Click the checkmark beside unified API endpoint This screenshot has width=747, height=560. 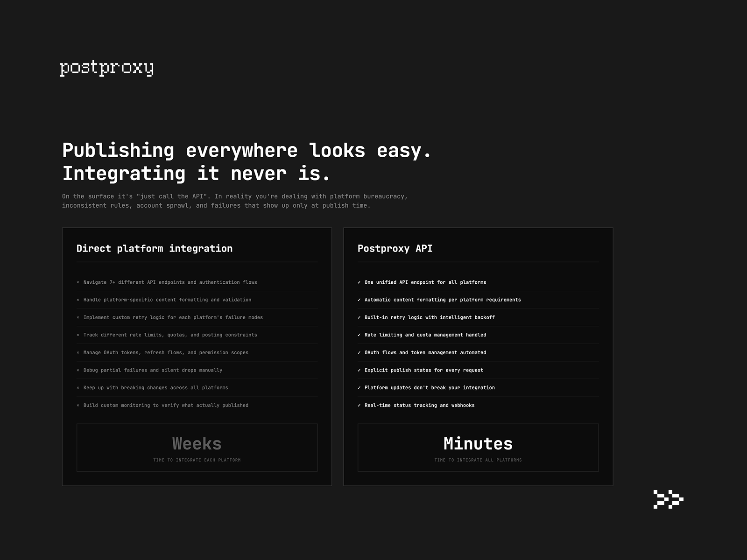(359, 282)
